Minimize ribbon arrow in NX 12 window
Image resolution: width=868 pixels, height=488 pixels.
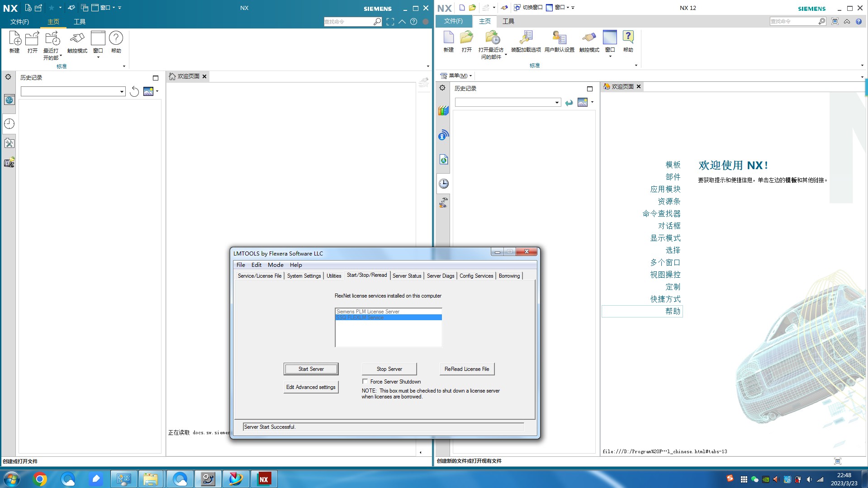pyautogui.click(x=847, y=21)
